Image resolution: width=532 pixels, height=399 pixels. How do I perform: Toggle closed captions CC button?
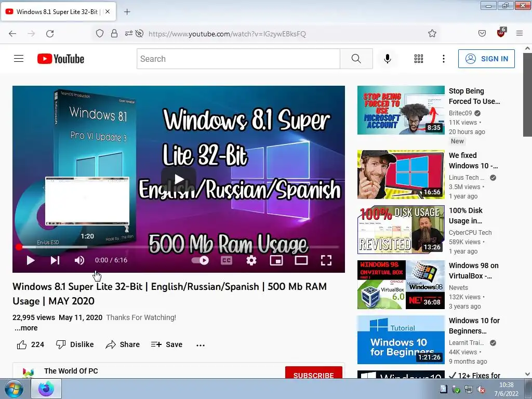tap(227, 260)
